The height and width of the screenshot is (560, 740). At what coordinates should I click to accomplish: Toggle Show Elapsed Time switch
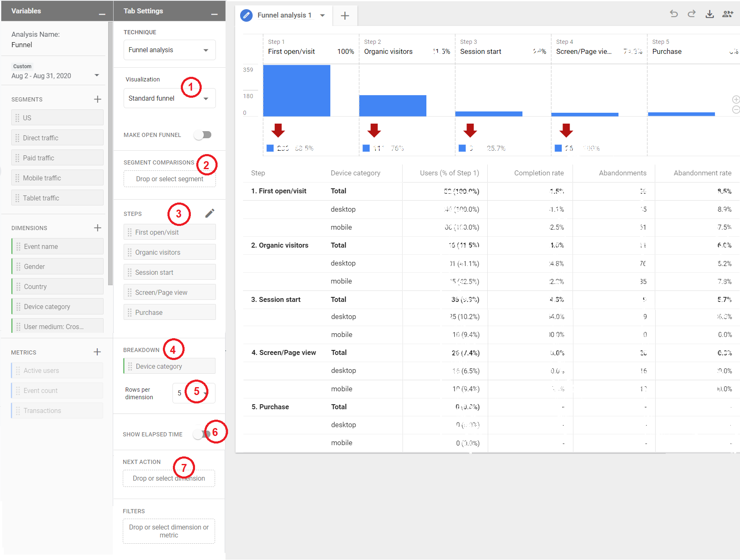pos(200,434)
